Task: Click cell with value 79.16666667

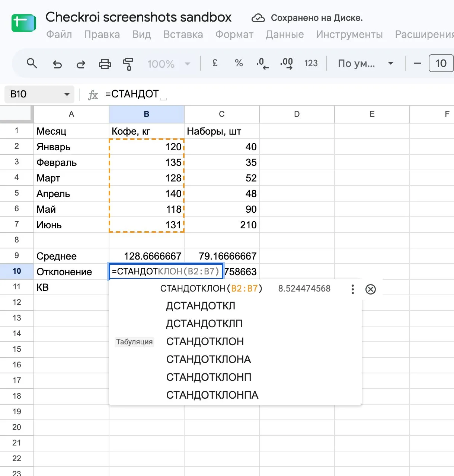Action: [222, 256]
